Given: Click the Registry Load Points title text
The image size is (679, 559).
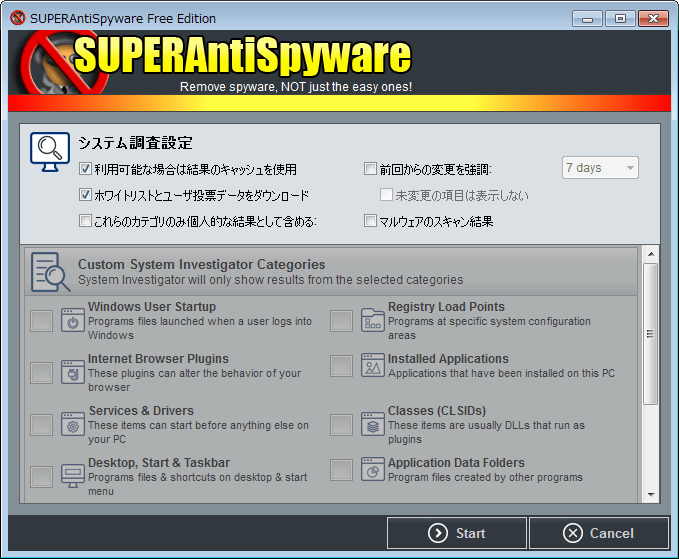Looking at the screenshot, I should (x=446, y=307).
